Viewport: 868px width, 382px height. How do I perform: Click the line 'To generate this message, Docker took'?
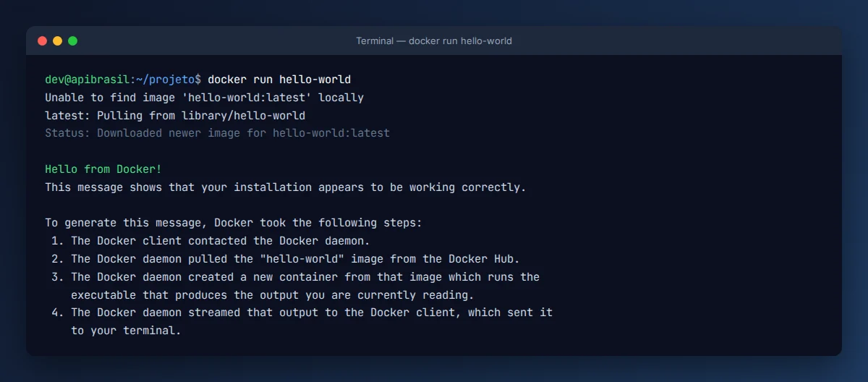pyautogui.click(x=234, y=224)
